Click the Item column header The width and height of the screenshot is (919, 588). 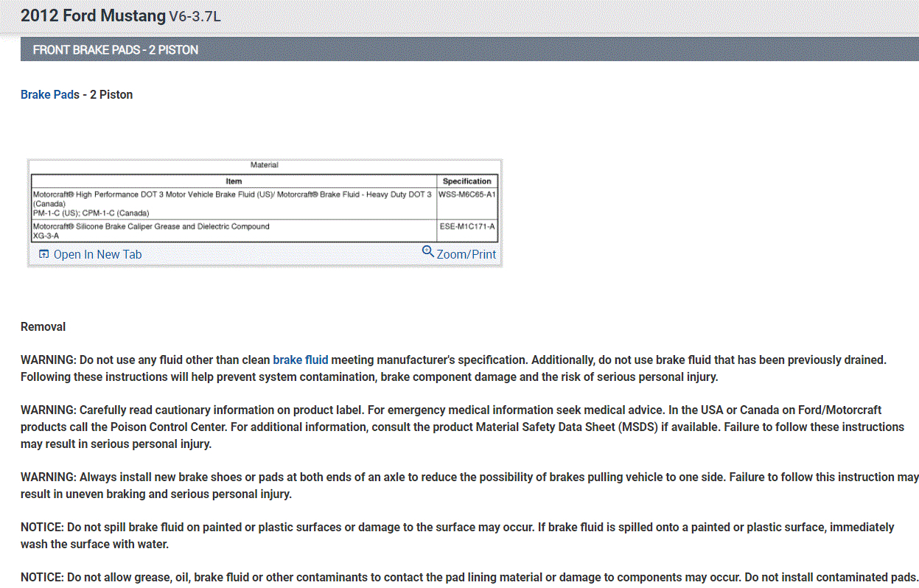pyautogui.click(x=234, y=181)
